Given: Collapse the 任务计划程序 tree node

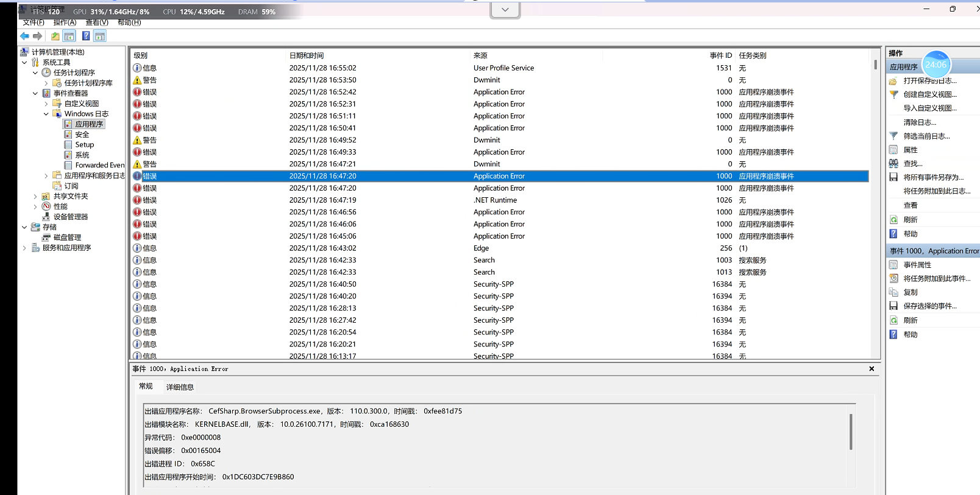Looking at the screenshot, I should pyautogui.click(x=35, y=73).
